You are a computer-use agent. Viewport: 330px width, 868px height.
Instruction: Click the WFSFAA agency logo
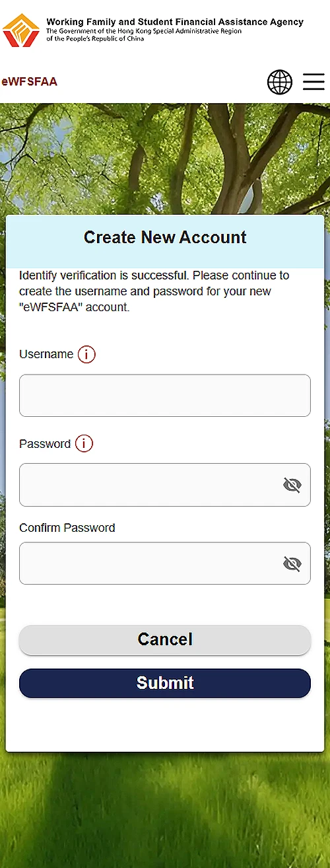21,30
